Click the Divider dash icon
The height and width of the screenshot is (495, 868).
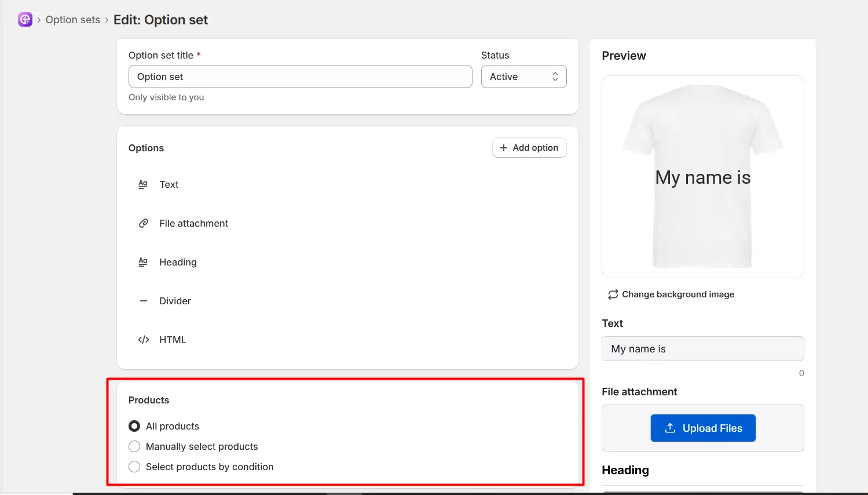pyautogui.click(x=143, y=301)
